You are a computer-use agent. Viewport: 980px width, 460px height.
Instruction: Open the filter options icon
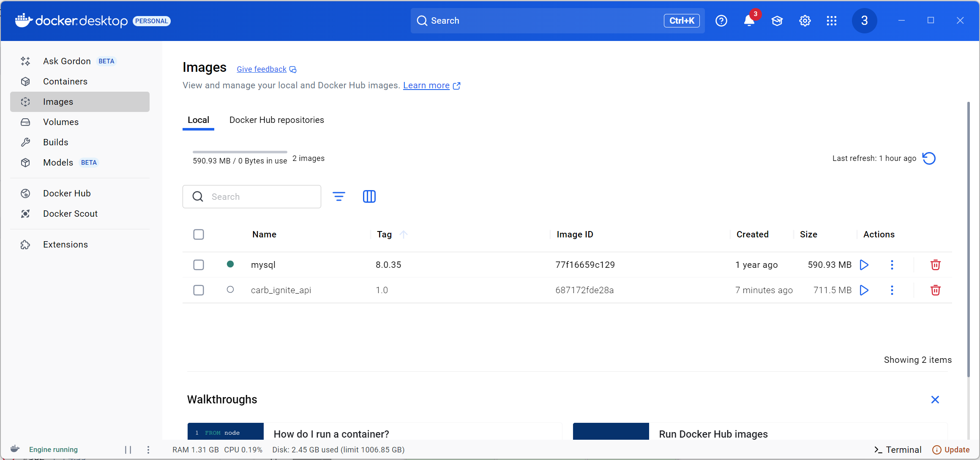[x=338, y=196]
